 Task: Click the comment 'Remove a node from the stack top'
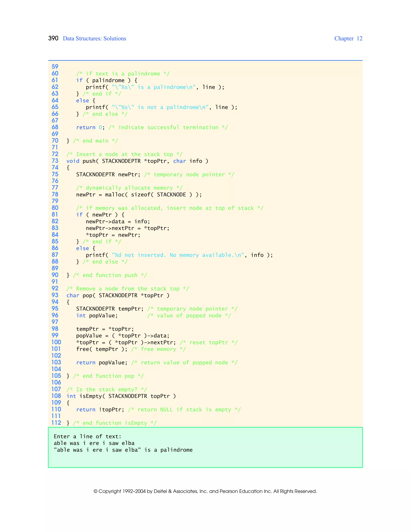click(128, 289)
